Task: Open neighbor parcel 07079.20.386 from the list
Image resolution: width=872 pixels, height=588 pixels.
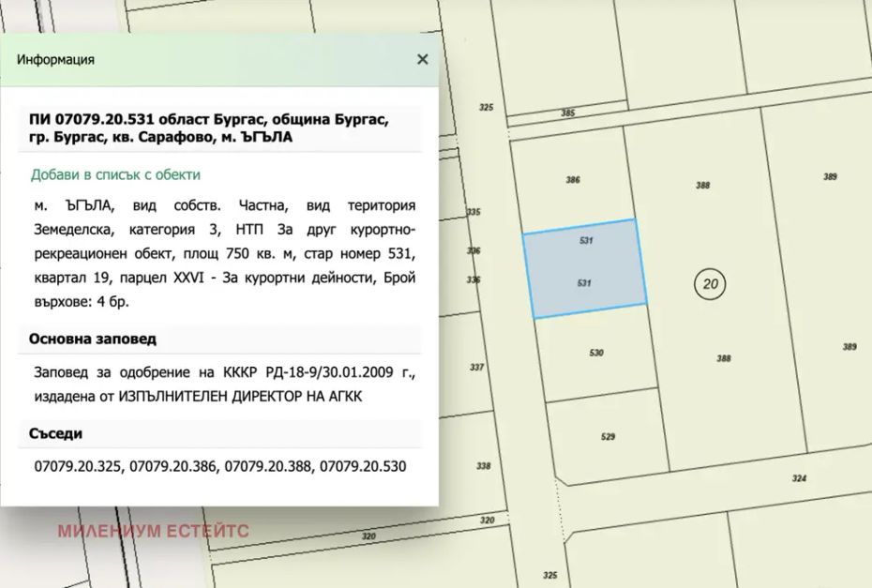Action: click(173, 466)
